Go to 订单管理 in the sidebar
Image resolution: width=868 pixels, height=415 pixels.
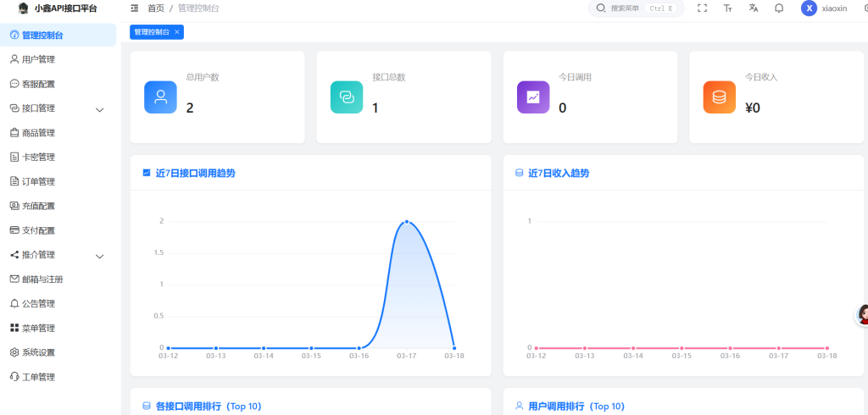click(x=38, y=181)
